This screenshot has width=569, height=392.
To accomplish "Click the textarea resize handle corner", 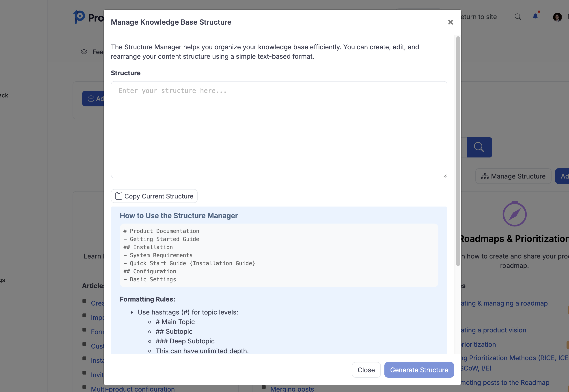I will click(x=445, y=176).
